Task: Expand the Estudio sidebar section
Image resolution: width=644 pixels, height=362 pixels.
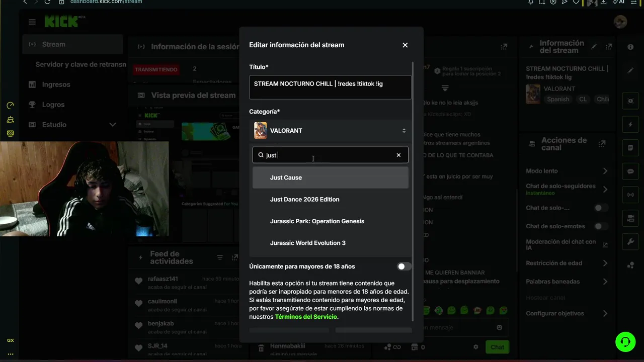Action: pos(112,125)
